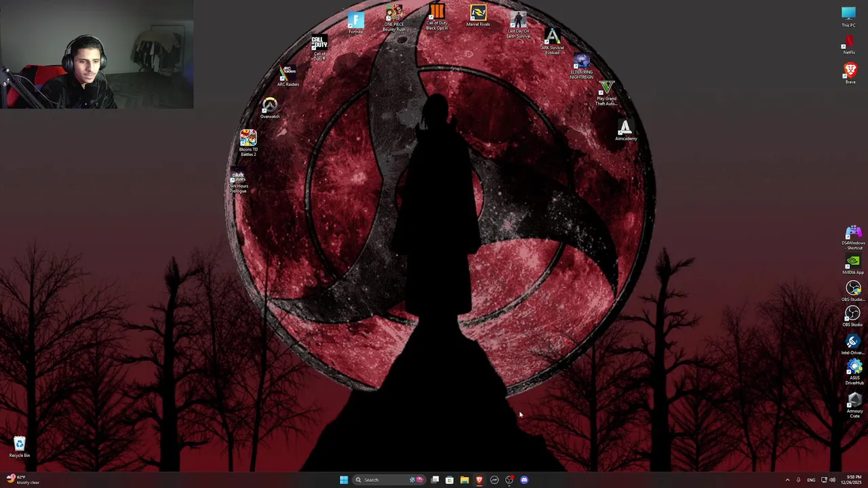Open the taskbar app with red notification badge
The image size is (868, 488).
(509, 480)
